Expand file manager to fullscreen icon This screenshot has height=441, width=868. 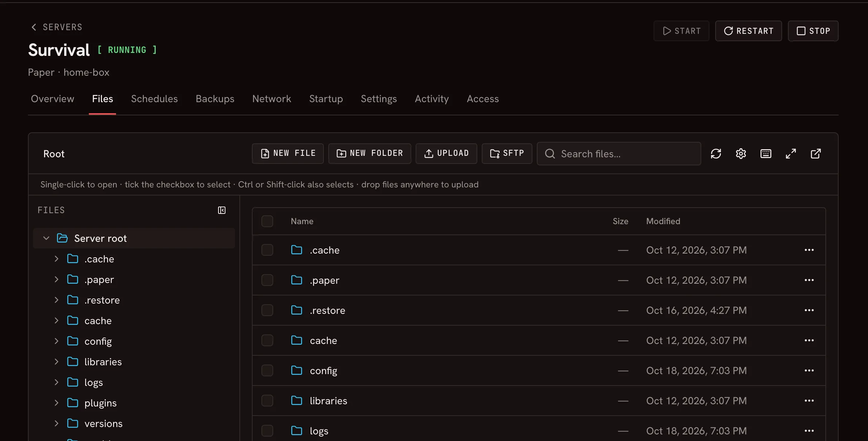pyautogui.click(x=791, y=154)
